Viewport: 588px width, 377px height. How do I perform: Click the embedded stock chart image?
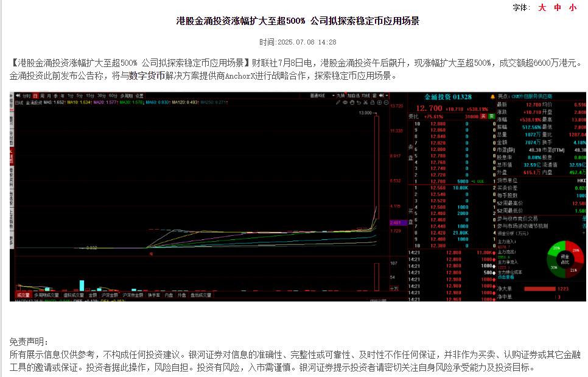click(x=298, y=197)
